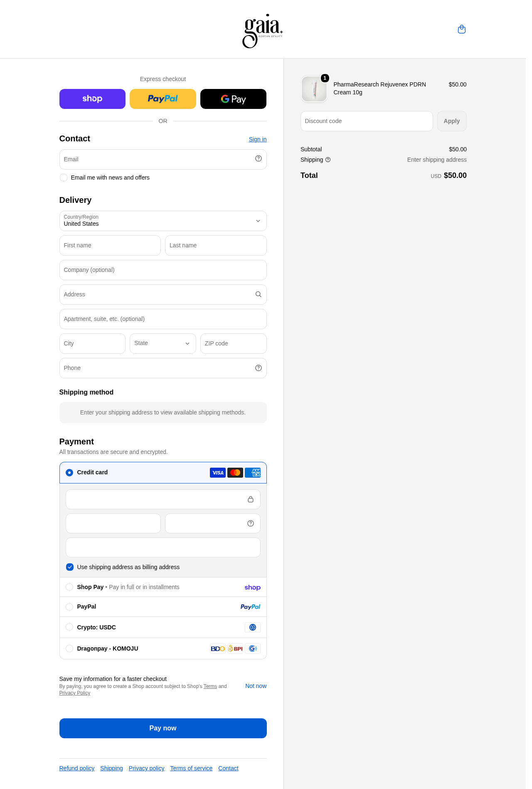Click the BDO bank logo

coord(218,648)
